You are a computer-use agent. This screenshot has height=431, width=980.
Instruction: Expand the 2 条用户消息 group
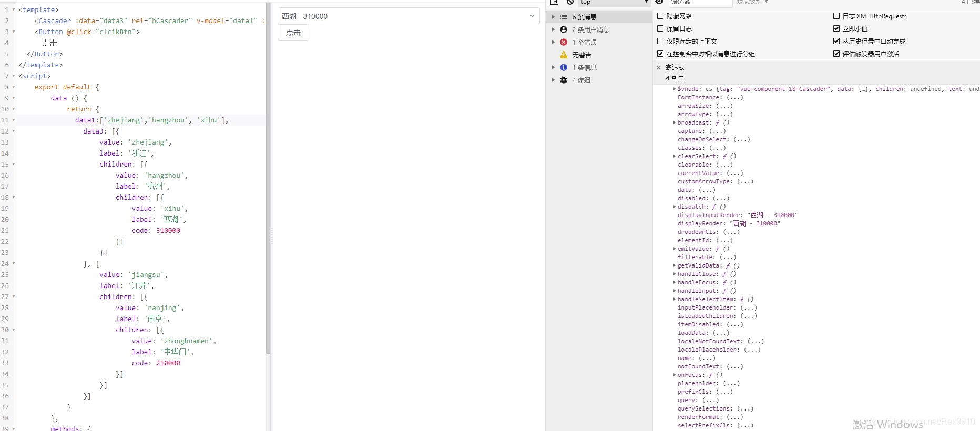(x=553, y=29)
